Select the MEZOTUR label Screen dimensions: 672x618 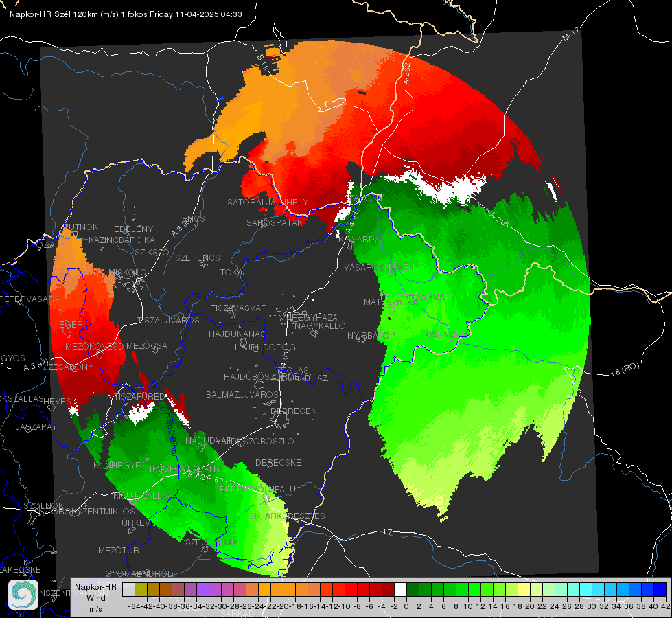[119, 550]
